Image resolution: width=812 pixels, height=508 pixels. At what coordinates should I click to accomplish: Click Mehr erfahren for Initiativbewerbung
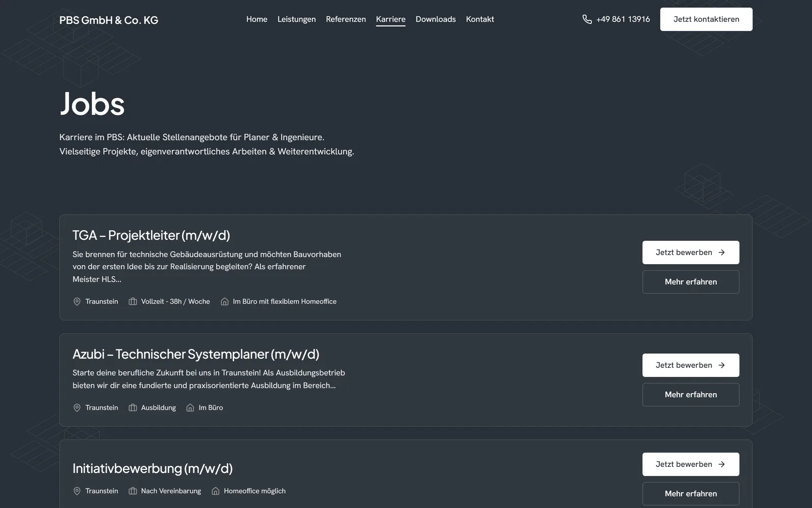point(691,494)
